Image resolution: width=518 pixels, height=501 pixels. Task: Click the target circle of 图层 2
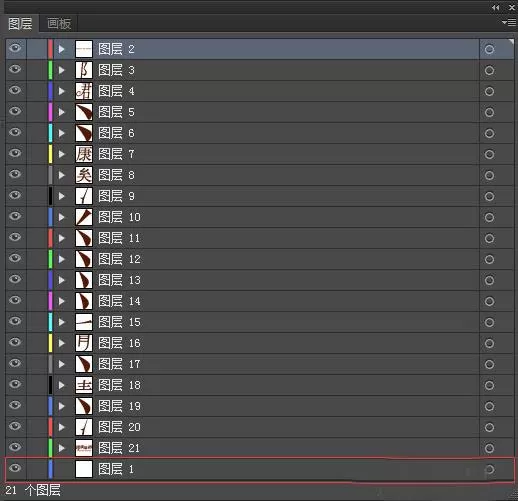[x=489, y=49]
